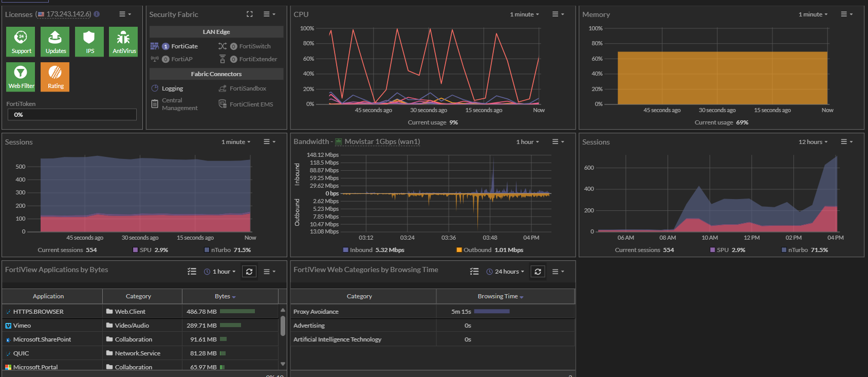Click list view icon in Web Categories widget
Image resolution: width=868 pixels, height=377 pixels.
474,272
